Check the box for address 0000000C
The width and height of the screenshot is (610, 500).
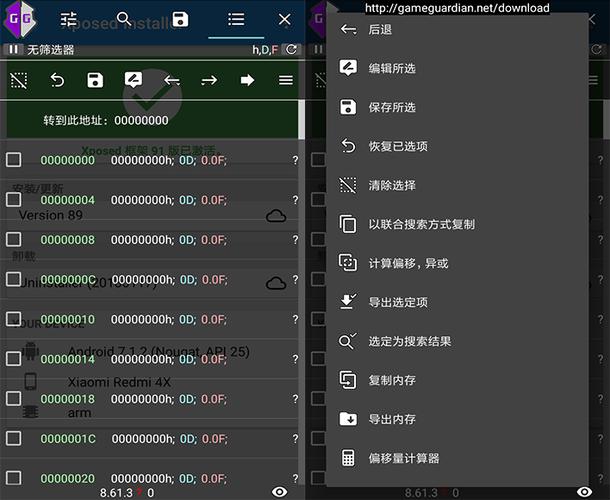(x=14, y=279)
